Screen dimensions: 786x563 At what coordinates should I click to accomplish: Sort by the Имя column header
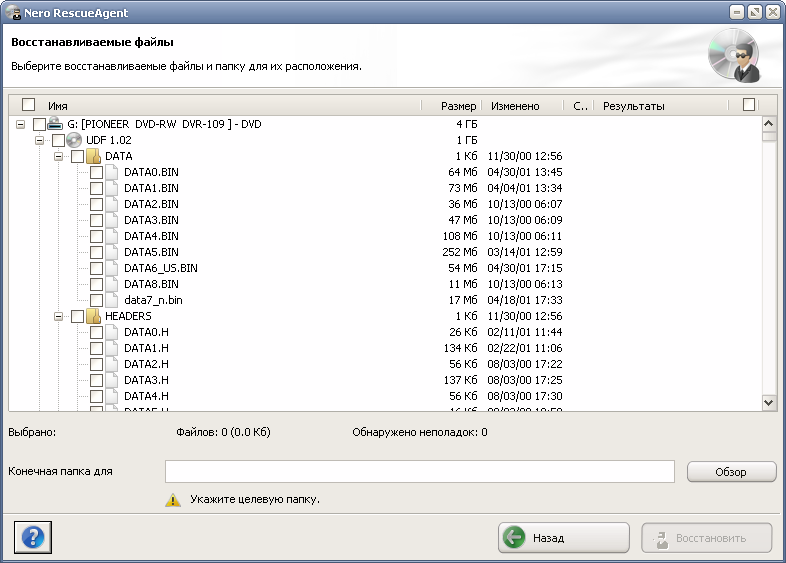pos(58,106)
